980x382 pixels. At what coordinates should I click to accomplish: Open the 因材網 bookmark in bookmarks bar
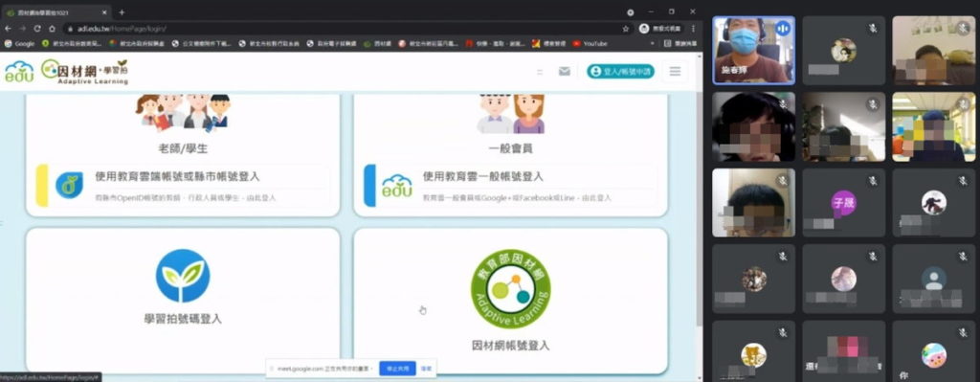(377, 44)
